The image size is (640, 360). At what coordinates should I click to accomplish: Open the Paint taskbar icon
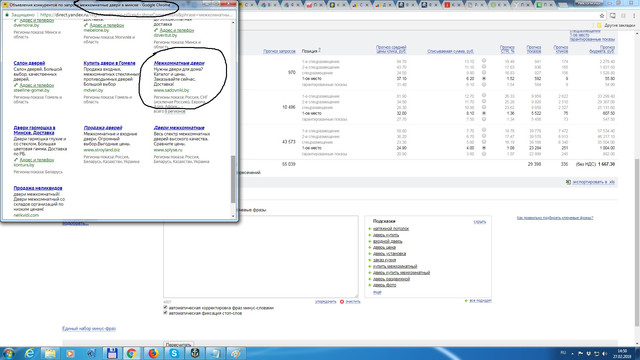tap(236, 353)
